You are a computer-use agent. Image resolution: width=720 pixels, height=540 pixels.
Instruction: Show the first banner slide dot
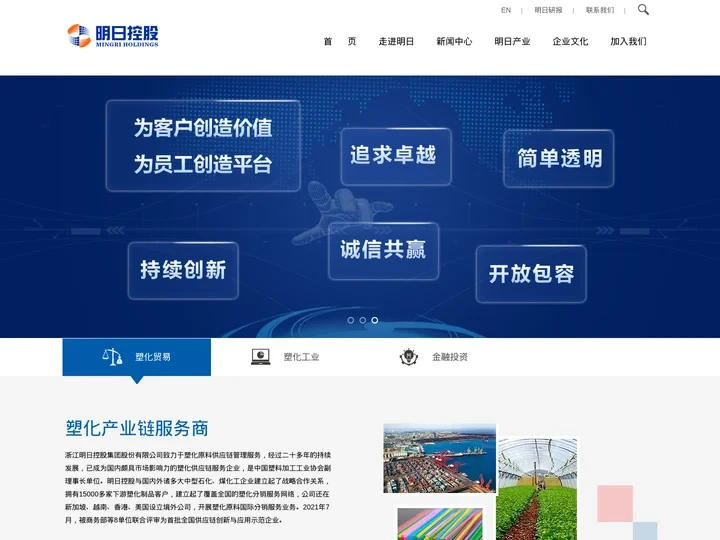(x=350, y=320)
